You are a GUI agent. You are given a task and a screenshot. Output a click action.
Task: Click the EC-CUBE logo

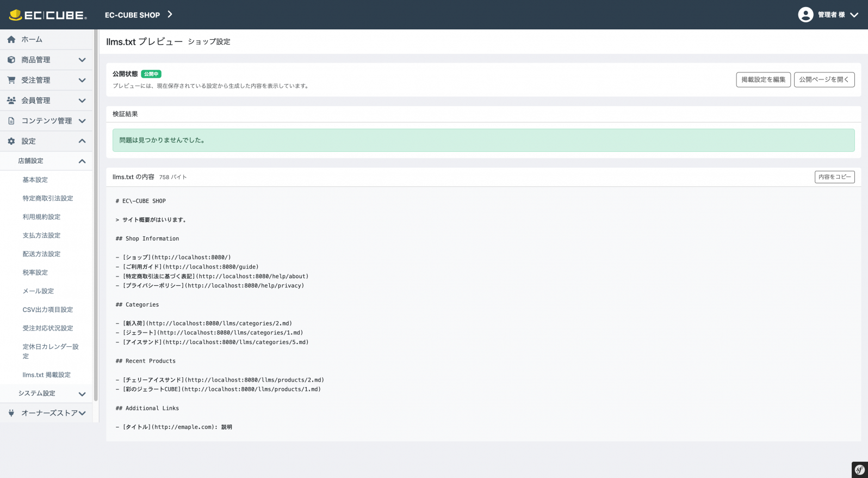[48, 15]
